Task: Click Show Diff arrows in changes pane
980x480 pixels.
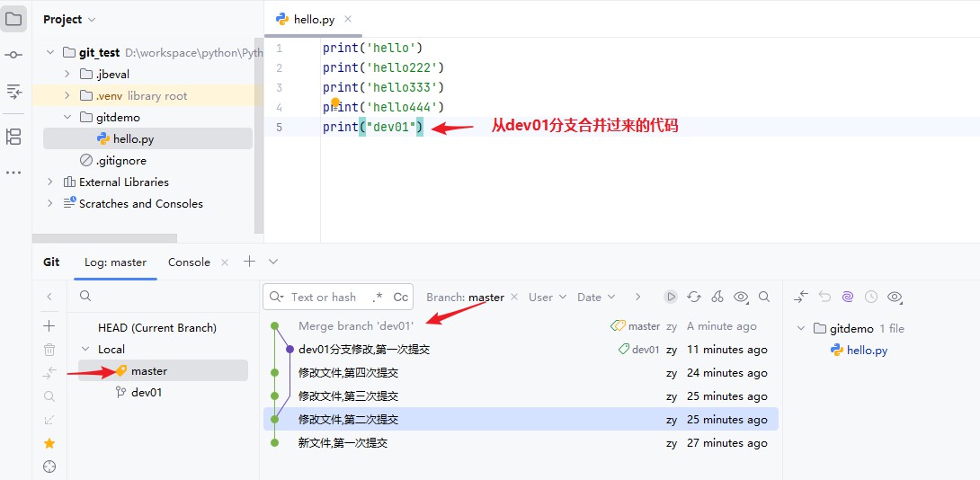Action: click(801, 297)
